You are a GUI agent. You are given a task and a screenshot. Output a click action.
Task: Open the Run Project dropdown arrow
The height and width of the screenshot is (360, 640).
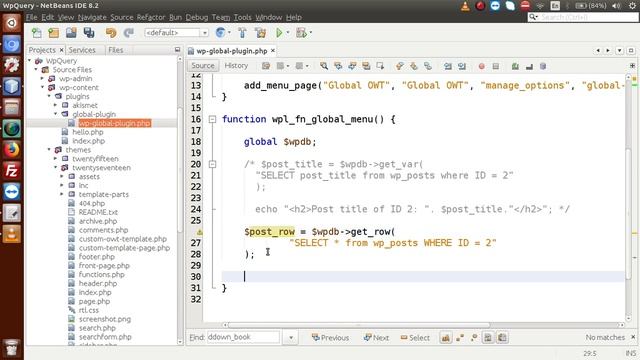pyautogui.click(x=288, y=33)
